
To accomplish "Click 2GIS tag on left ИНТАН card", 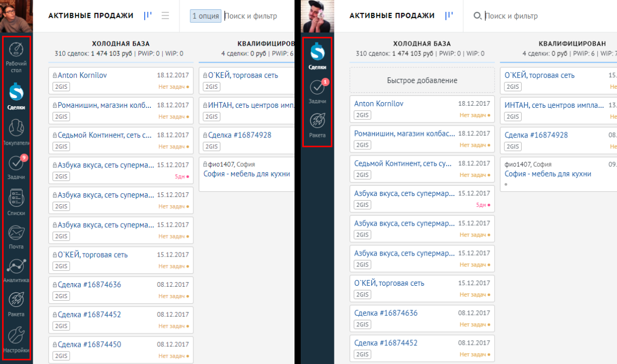I will coord(212,117).
